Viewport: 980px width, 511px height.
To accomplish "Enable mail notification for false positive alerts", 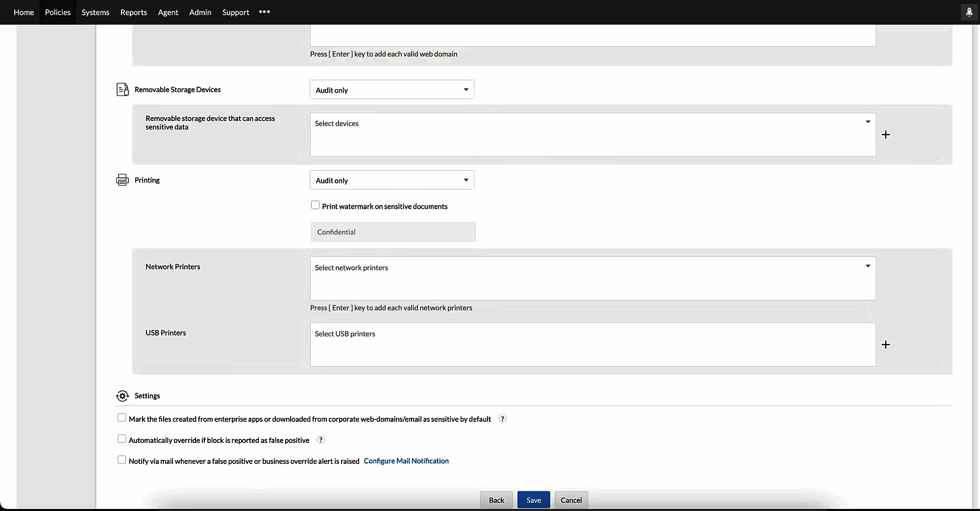I will [x=122, y=460].
